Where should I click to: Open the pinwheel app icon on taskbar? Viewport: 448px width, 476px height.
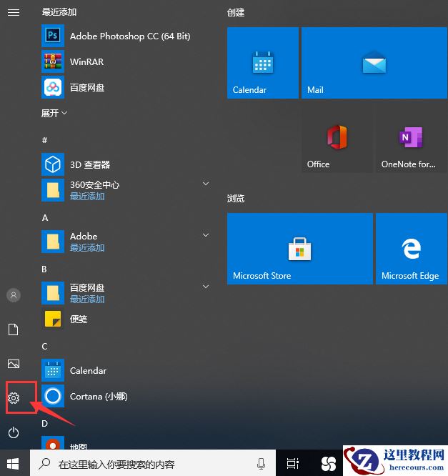329,464
